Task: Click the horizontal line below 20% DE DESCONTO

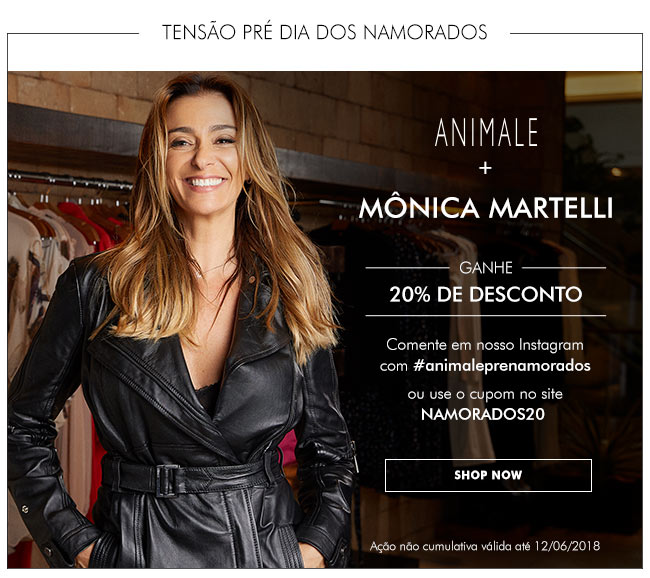Action: click(x=485, y=316)
